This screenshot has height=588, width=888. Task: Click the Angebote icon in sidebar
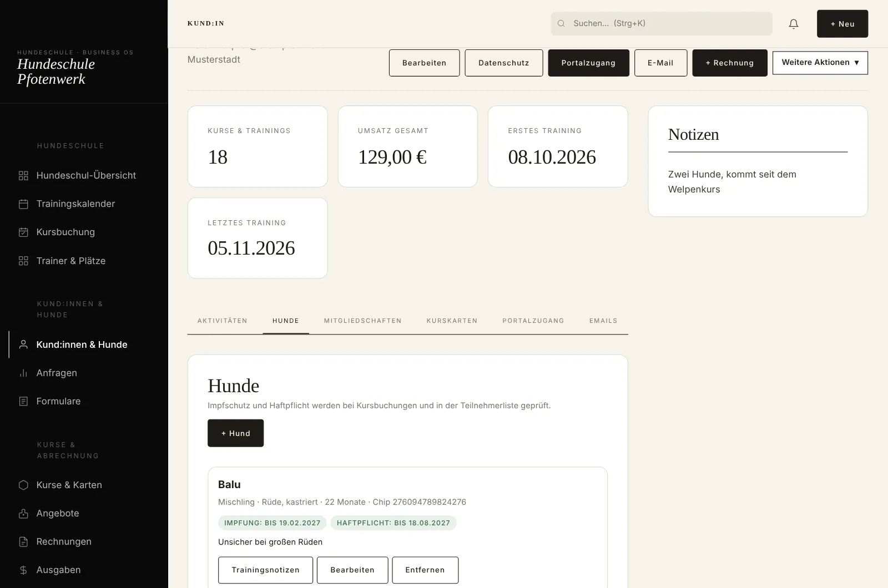pyautogui.click(x=23, y=513)
